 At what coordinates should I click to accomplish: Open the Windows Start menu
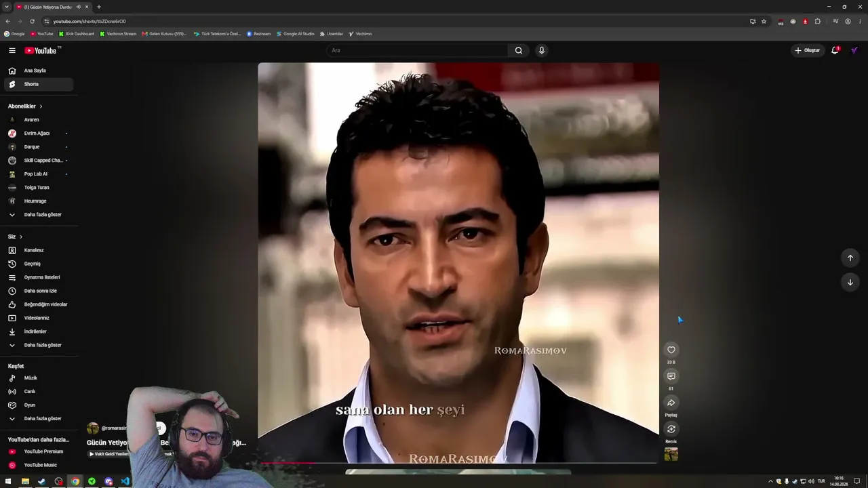click(8, 481)
